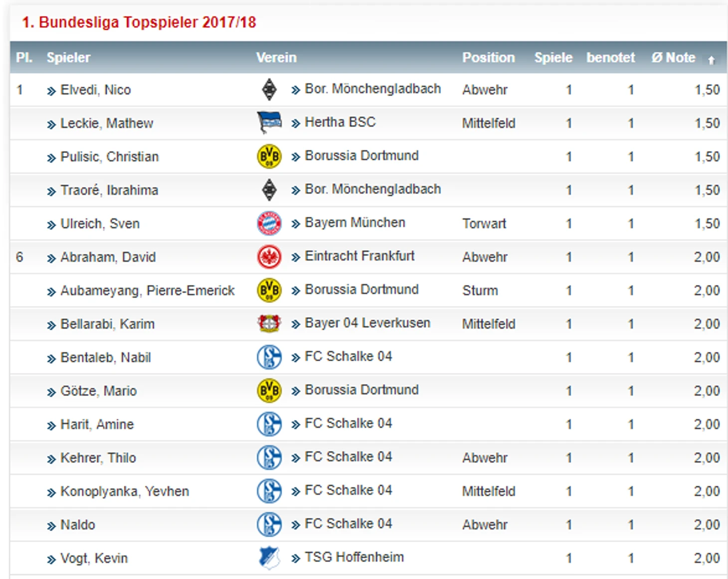Open player Konoplyanka, Yevhen
Screen dimensions: 728x579
point(125,491)
